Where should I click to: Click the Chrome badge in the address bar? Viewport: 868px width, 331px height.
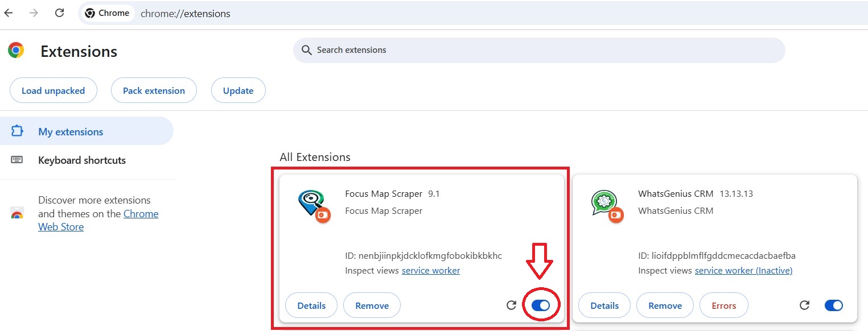[106, 13]
